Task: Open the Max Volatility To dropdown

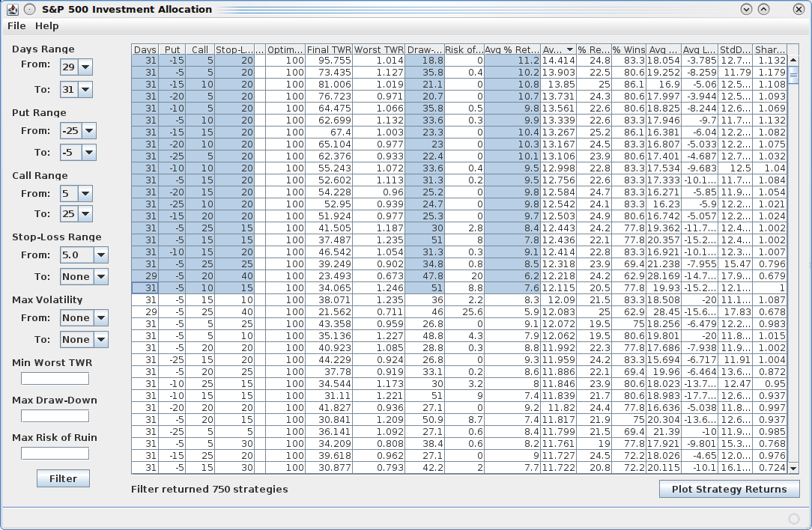Action: click(101, 340)
